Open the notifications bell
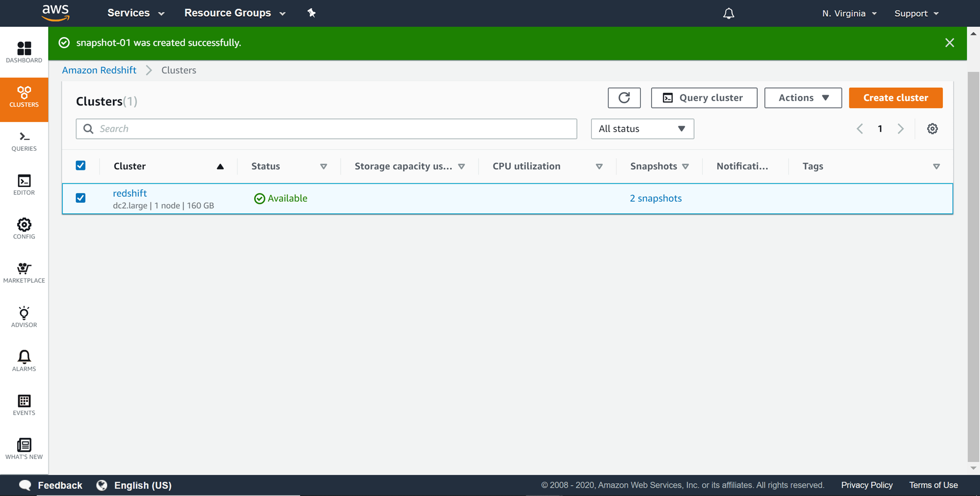This screenshot has width=980, height=496. tap(728, 13)
